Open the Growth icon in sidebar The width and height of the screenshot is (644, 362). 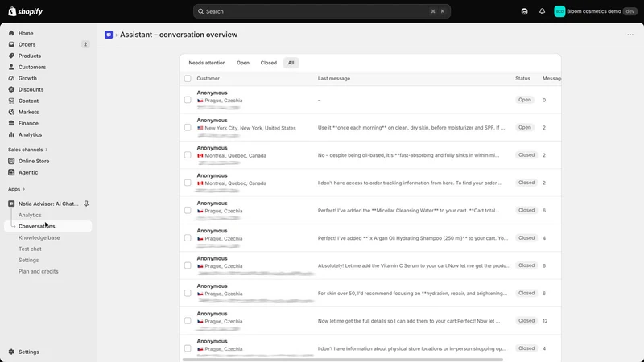[11, 78]
